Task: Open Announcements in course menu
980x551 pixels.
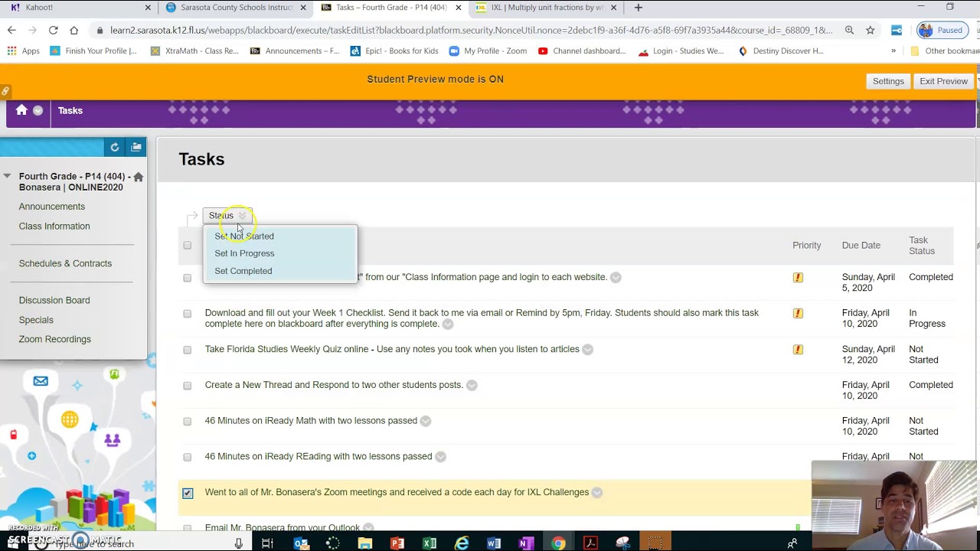Action: pyautogui.click(x=52, y=207)
